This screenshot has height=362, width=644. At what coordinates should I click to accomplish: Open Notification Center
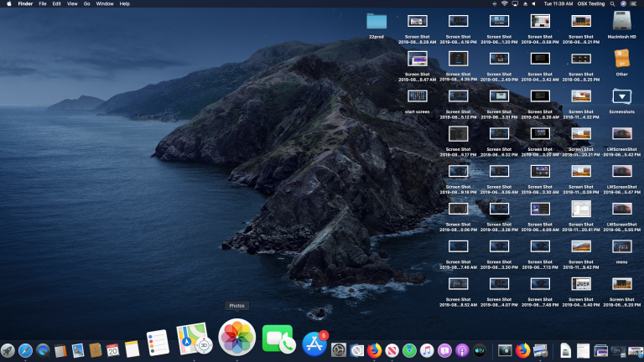click(633, 3)
